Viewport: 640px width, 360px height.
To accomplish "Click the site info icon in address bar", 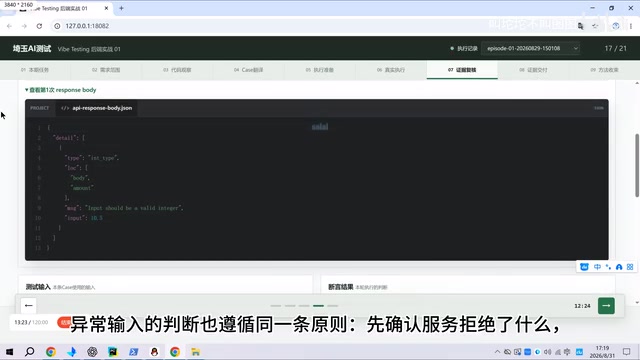I will [x=57, y=26].
